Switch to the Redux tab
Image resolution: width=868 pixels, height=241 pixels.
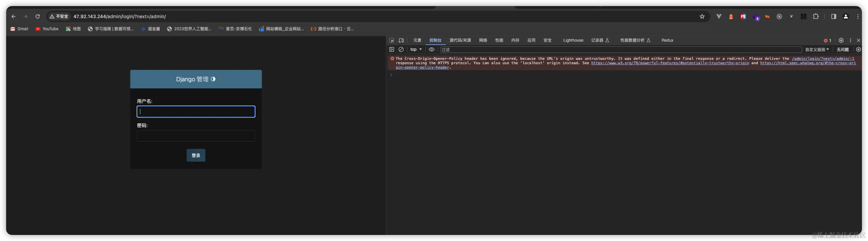667,41
